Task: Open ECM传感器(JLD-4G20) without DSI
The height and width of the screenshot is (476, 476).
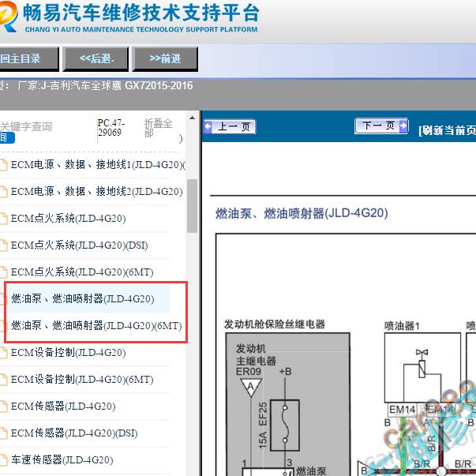Action: tap(63, 407)
